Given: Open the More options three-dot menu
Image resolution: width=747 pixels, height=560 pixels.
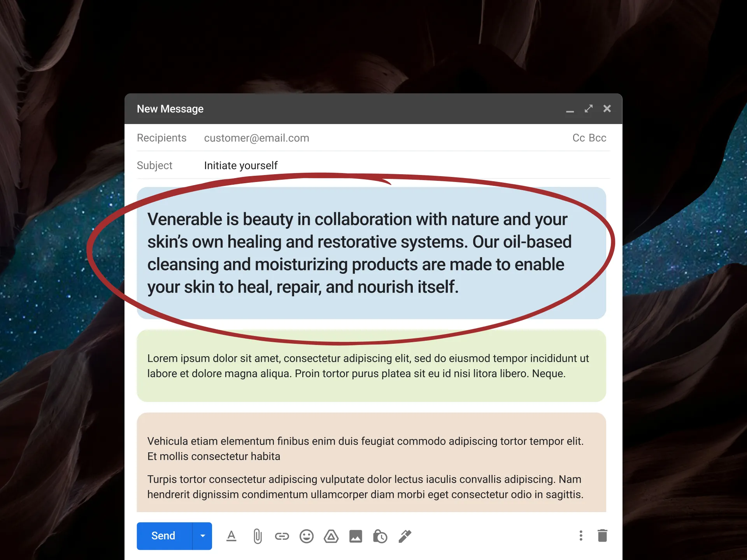Looking at the screenshot, I should [581, 535].
